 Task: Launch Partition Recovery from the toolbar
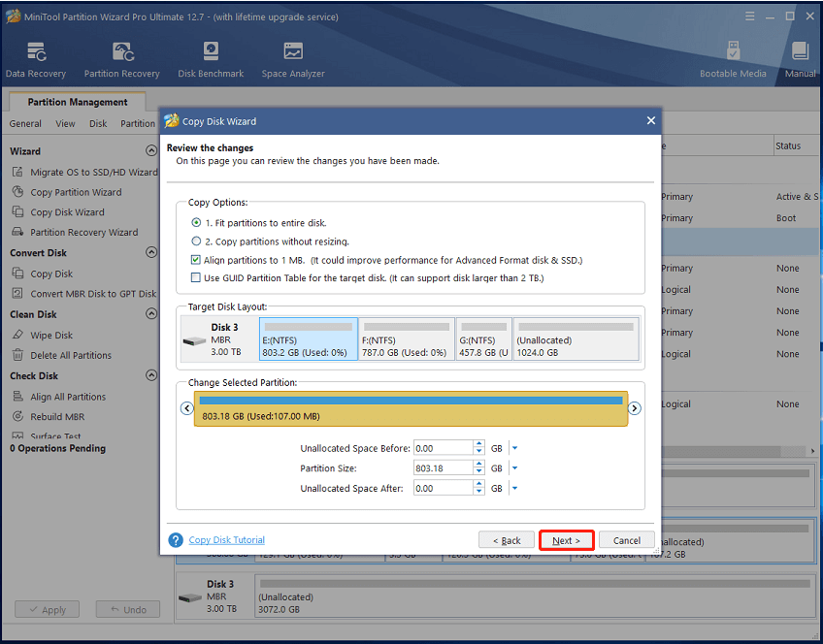[121, 60]
